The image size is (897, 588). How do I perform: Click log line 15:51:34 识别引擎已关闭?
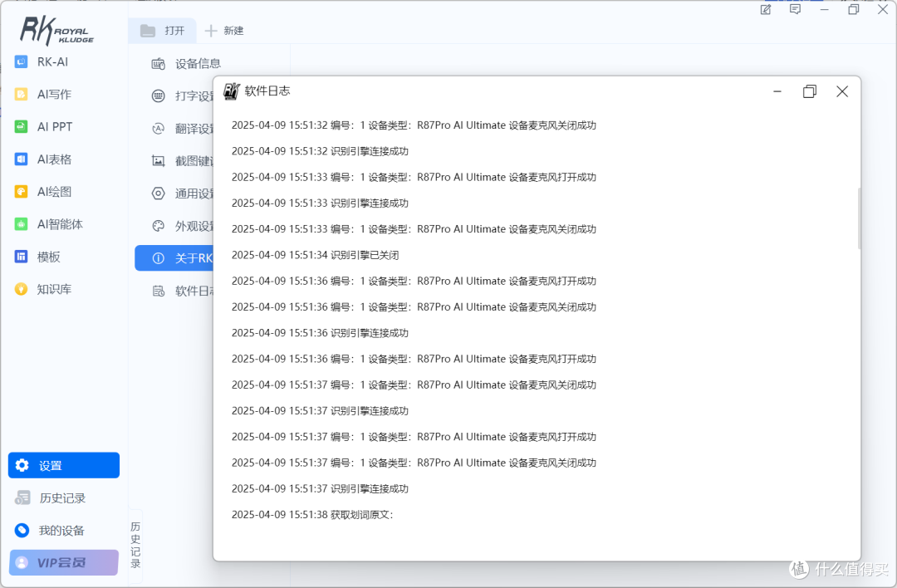pos(316,255)
